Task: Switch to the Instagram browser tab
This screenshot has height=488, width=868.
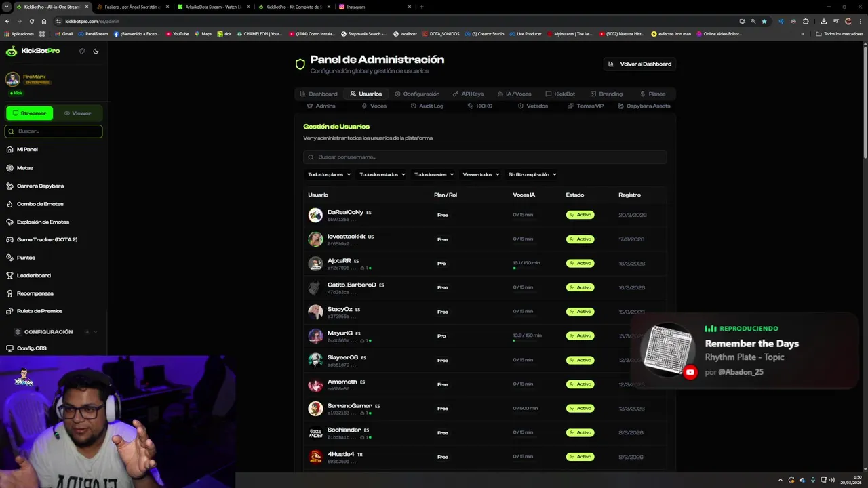Action: click(x=376, y=7)
